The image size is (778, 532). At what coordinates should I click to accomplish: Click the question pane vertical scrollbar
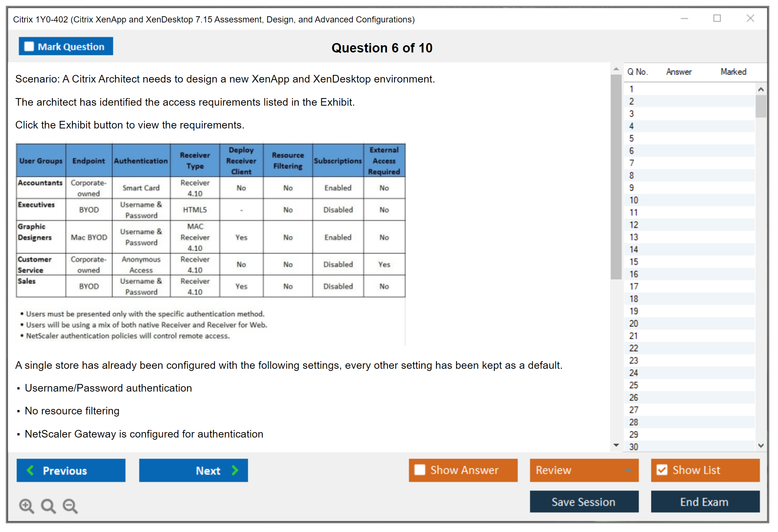[616, 177]
